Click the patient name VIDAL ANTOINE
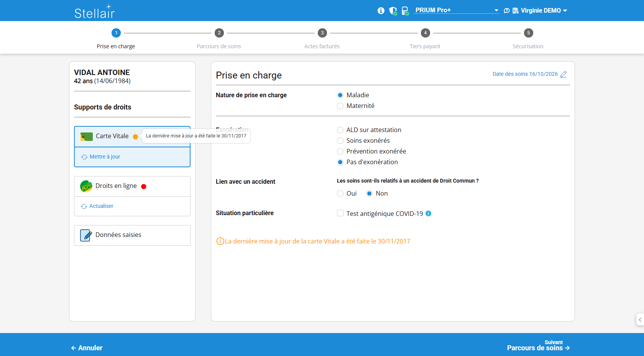Image resolution: width=644 pixels, height=356 pixels. click(x=102, y=72)
